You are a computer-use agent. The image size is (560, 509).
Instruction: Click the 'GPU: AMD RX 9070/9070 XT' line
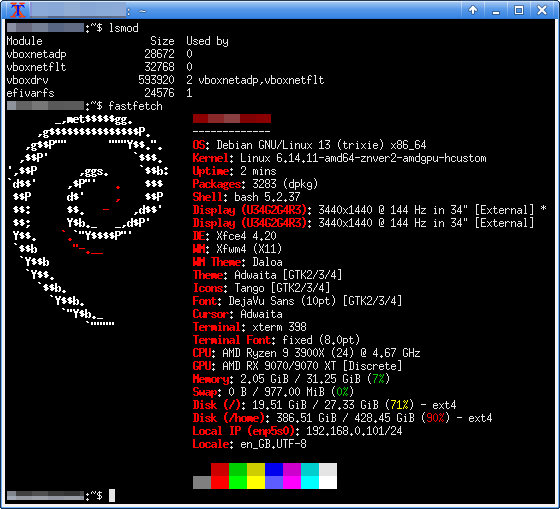coord(298,366)
